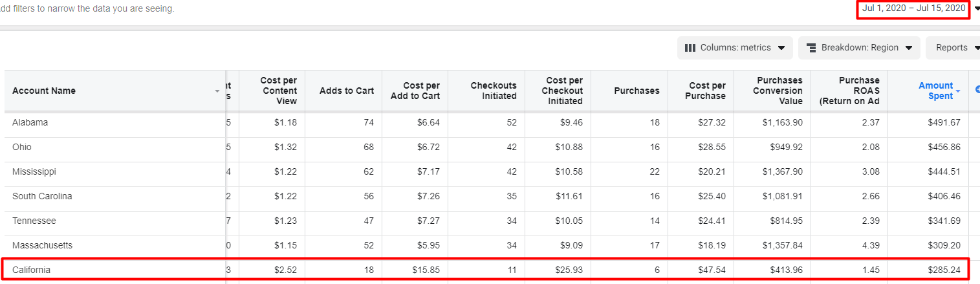Open the Jul 1 – Jul 15, 2020 date picker
Viewport: 980px width, 284px height.
point(913,8)
